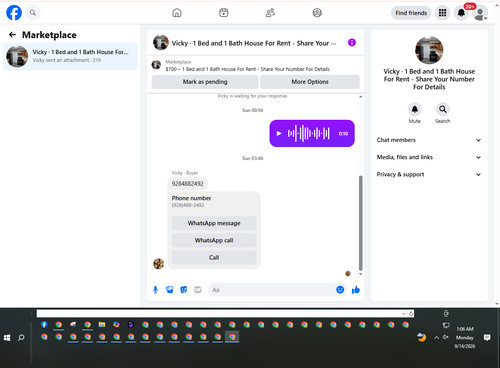
Task: Open the chat title Vicky - 1 Bed and 1 Bath
Action: (254, 43)
